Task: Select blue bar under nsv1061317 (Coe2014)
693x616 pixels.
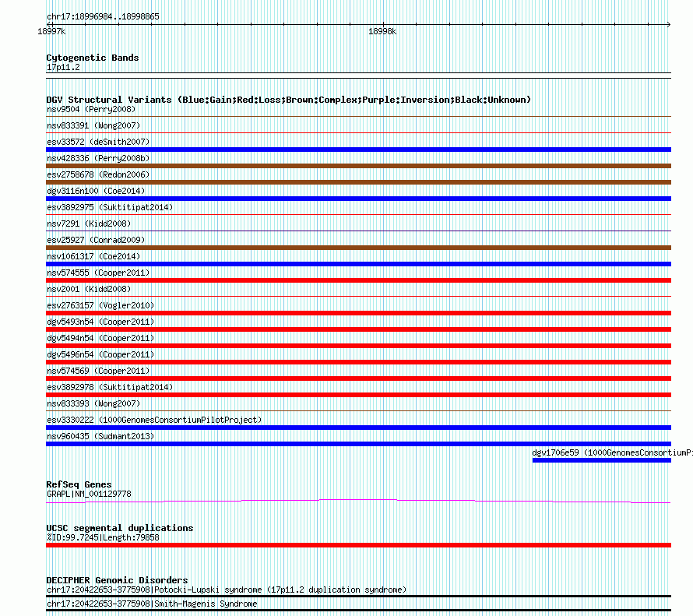Action: (358, 264)
